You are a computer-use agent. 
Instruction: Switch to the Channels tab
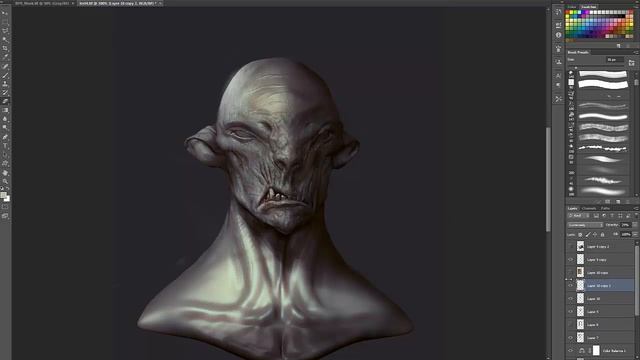click(x=589, y=209)
